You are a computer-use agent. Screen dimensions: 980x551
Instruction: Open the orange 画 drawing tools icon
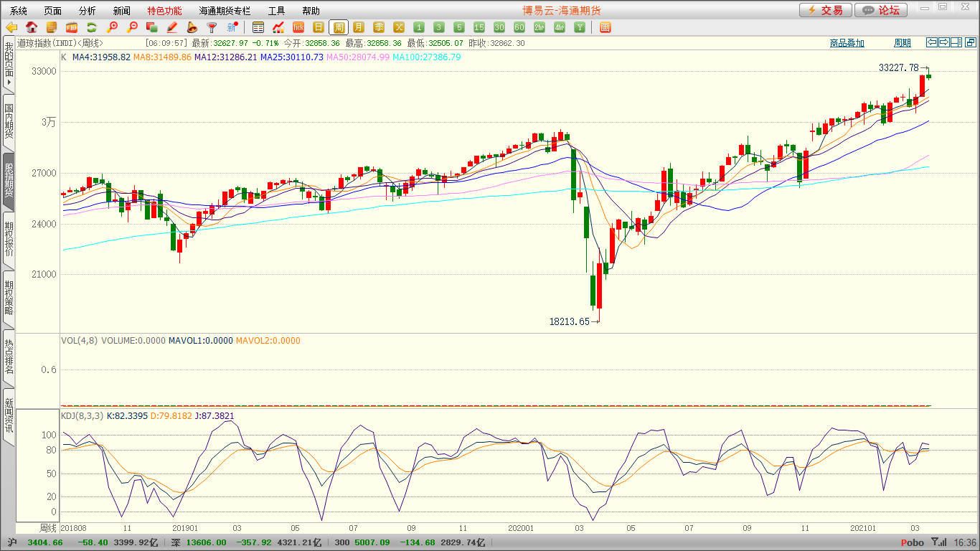605,27
